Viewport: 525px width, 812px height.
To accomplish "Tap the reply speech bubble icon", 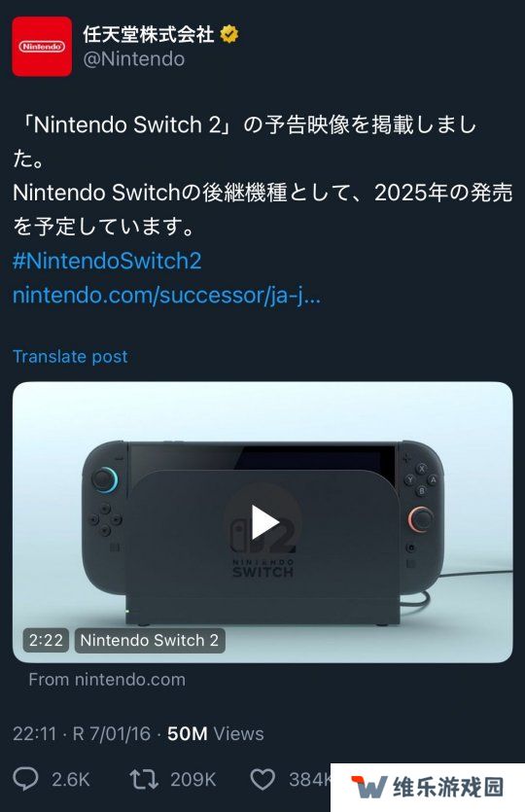I will click(25, 779).
